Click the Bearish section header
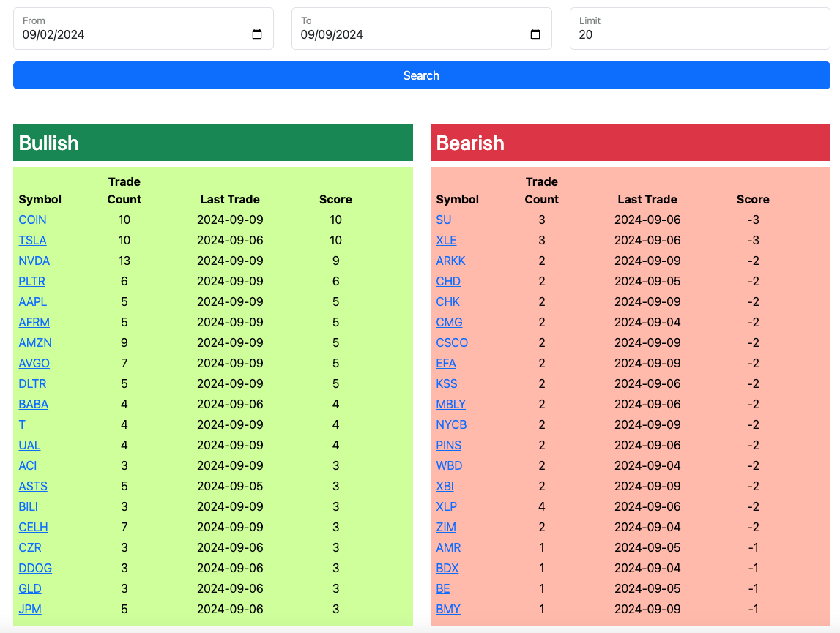This screenshot has width=840, height=633. click(631, 143)
